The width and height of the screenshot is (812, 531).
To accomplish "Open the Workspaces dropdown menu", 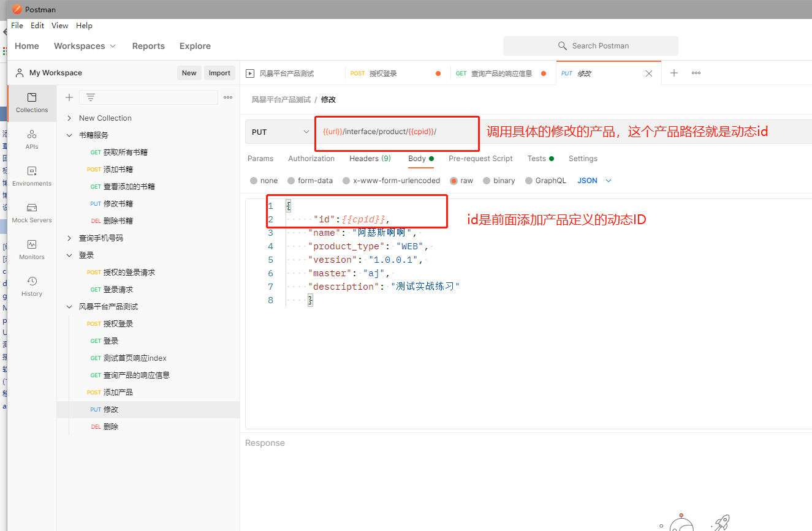I will [85, 46].
